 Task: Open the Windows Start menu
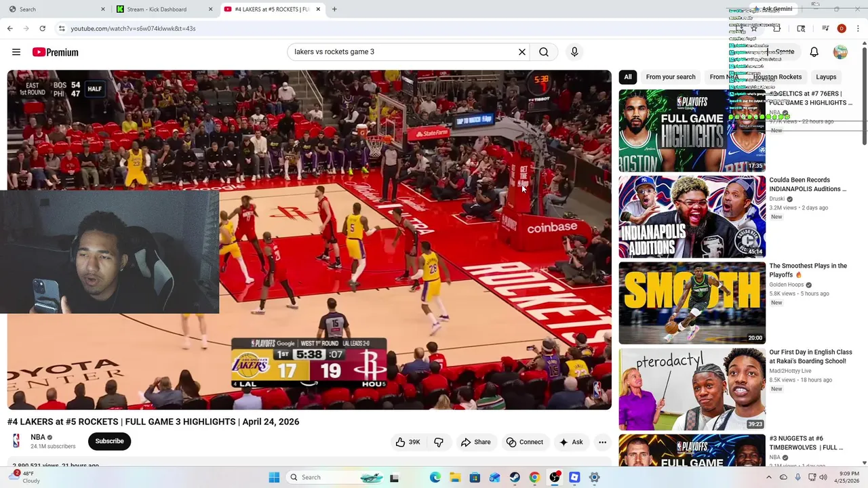(274, 477)
